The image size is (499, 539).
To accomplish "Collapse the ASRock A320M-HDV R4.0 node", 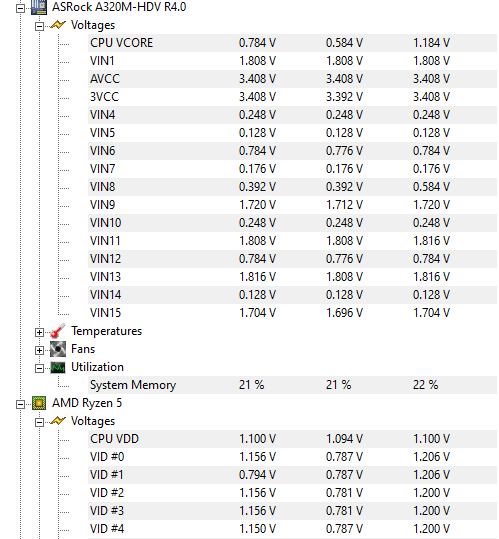I will tap(20, 8).
